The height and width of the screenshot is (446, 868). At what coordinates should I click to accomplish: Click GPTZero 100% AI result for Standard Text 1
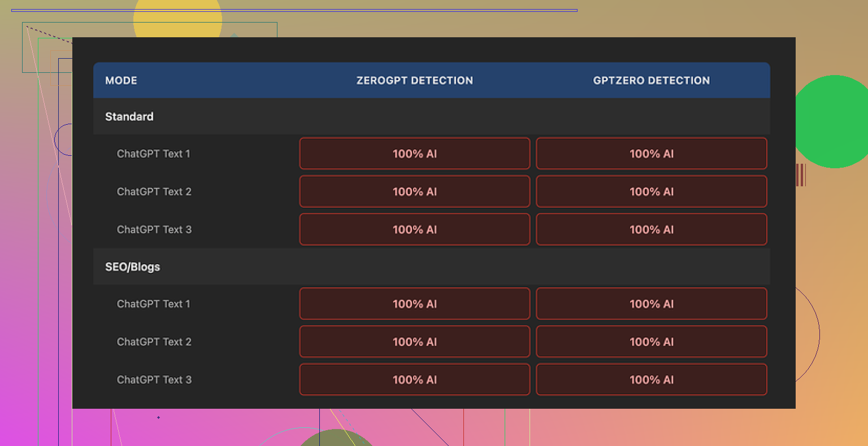651,154
